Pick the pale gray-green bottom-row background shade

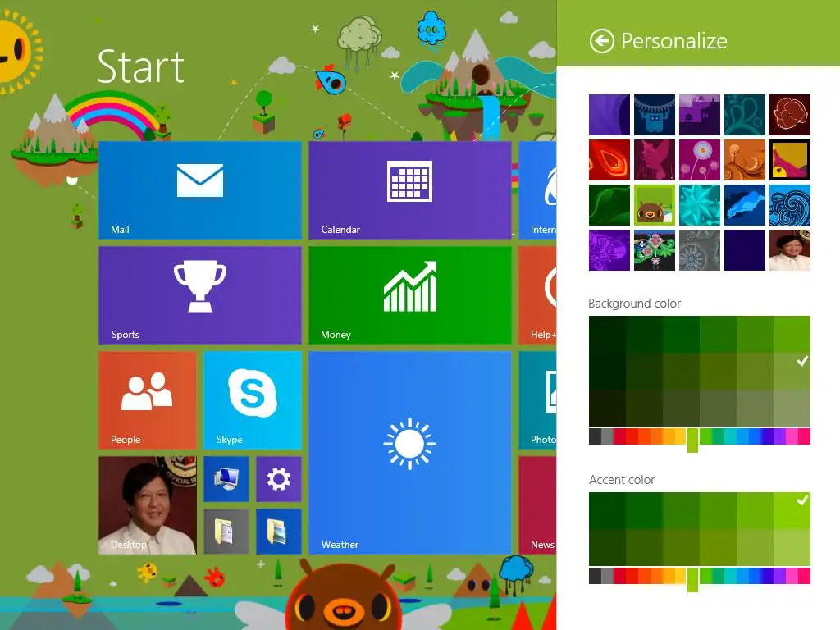792,409
